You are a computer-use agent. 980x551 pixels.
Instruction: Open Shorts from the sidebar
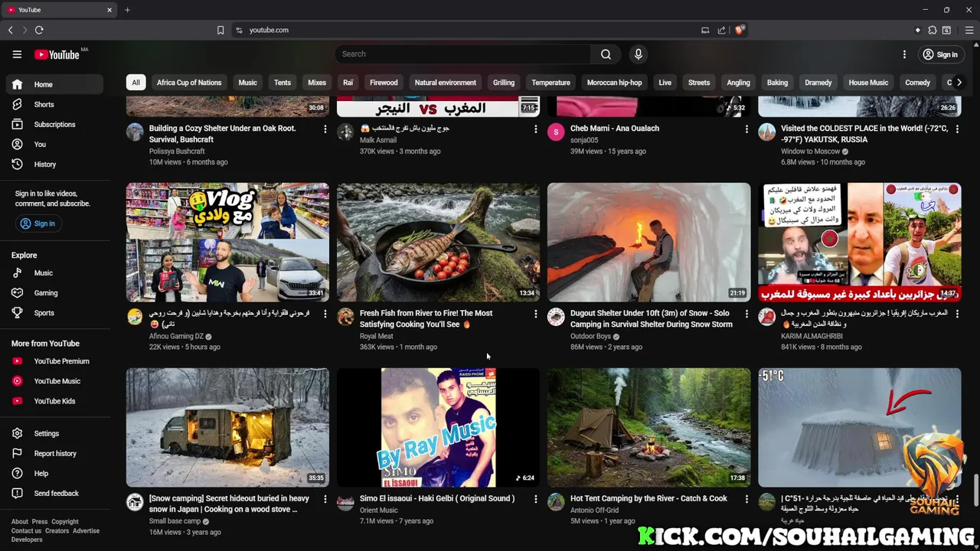pos(54,105)
